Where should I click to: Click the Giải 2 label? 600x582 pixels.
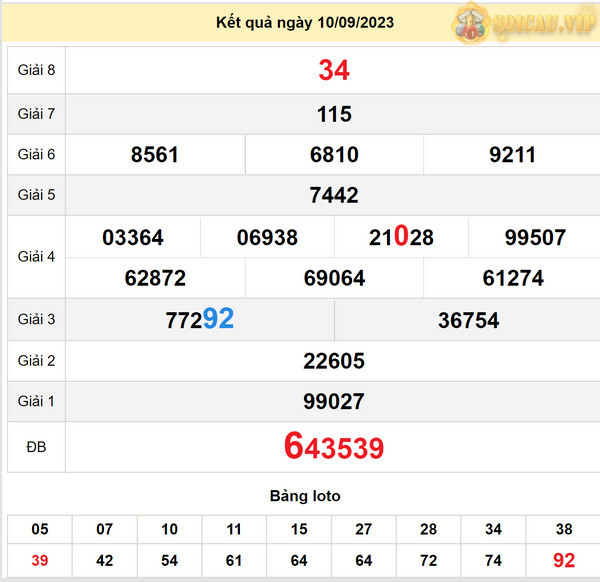36,360
